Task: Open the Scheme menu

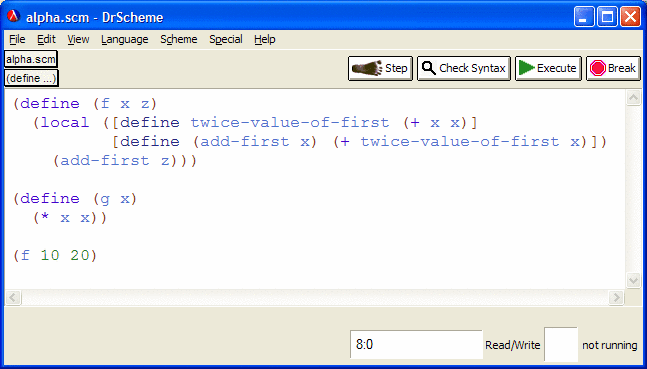Action: click(x=179, y=39)
